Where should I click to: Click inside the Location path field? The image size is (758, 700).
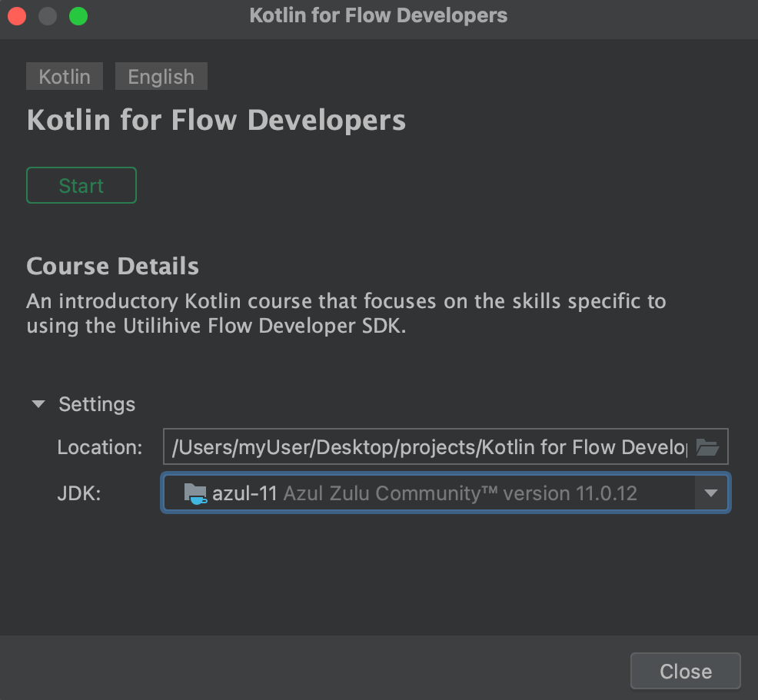423,446
